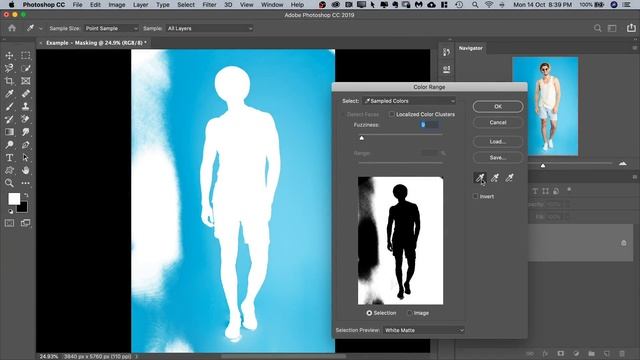The height and width of the screenshot is (360, 640).
Task: Open the Sample Size Point Sample dropdown
Action: point(111,28)
